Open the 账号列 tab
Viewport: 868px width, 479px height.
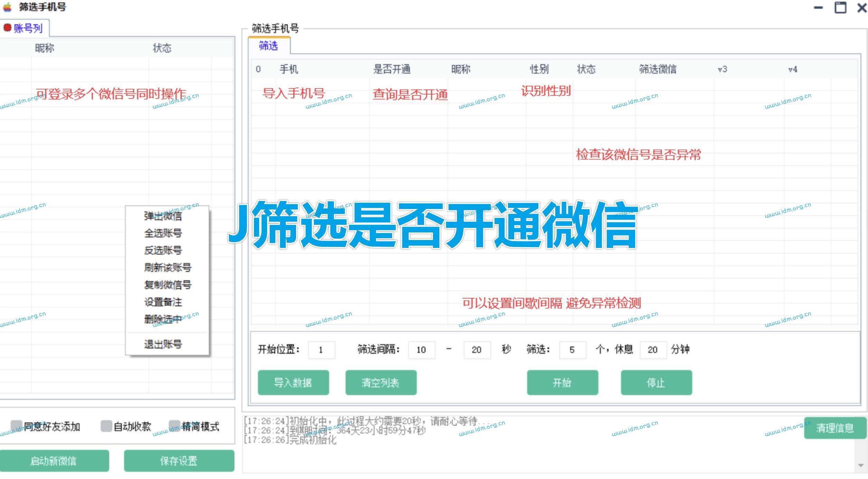[24, 28]
